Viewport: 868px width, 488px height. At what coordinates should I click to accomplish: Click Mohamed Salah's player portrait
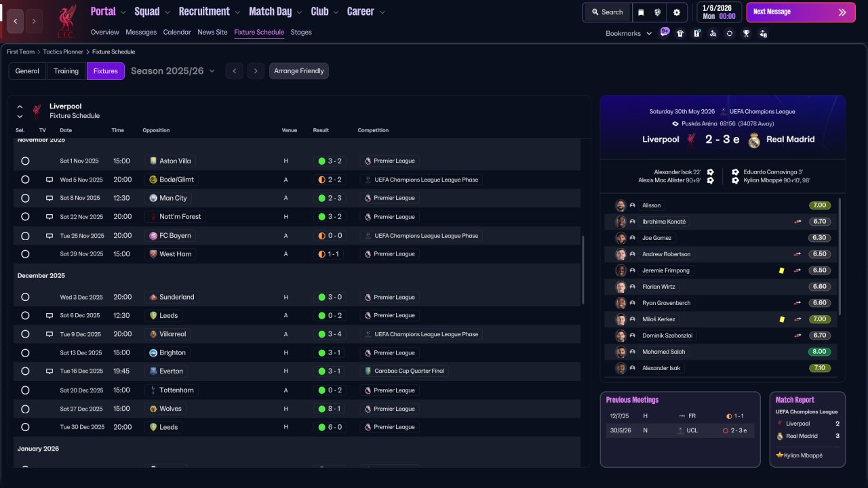click(620, 352)
